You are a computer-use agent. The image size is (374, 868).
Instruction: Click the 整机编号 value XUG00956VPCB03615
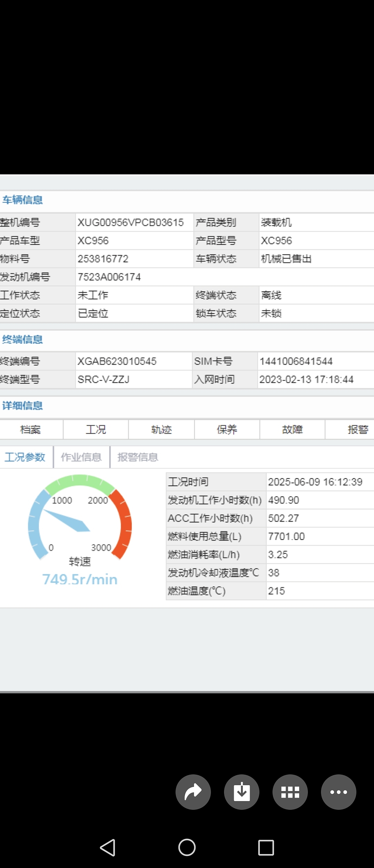[131, 223]
